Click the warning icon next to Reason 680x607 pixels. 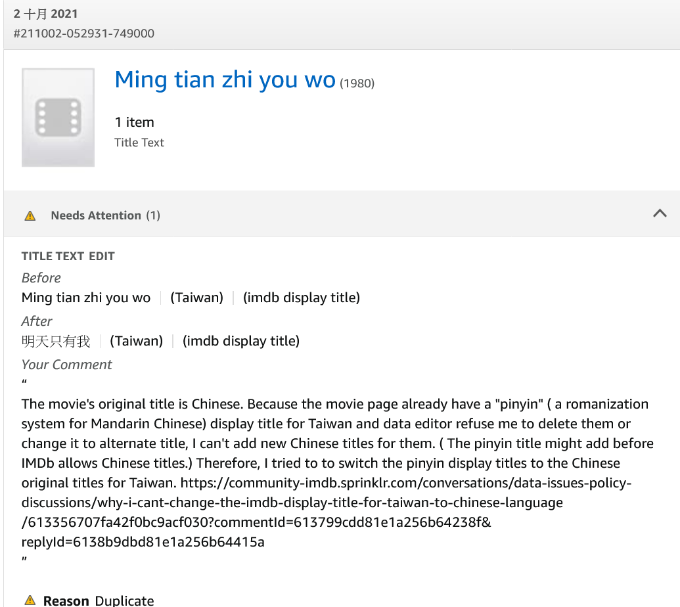pos(30,600)
